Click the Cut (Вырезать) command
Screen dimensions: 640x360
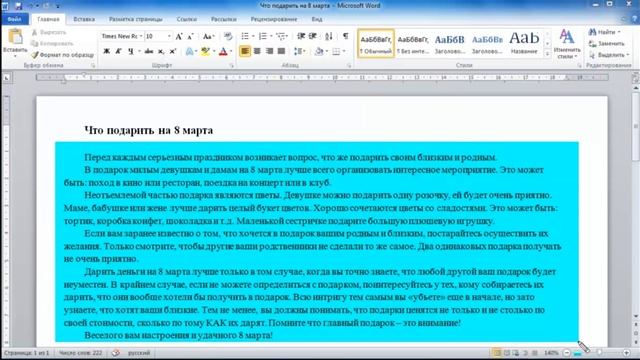point(49,32)
